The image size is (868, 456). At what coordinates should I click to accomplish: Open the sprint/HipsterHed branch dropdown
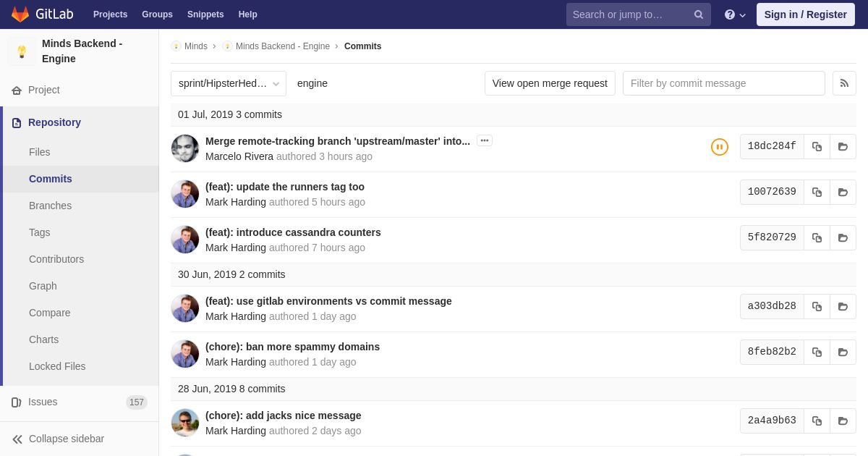click(x=229, y=83)
